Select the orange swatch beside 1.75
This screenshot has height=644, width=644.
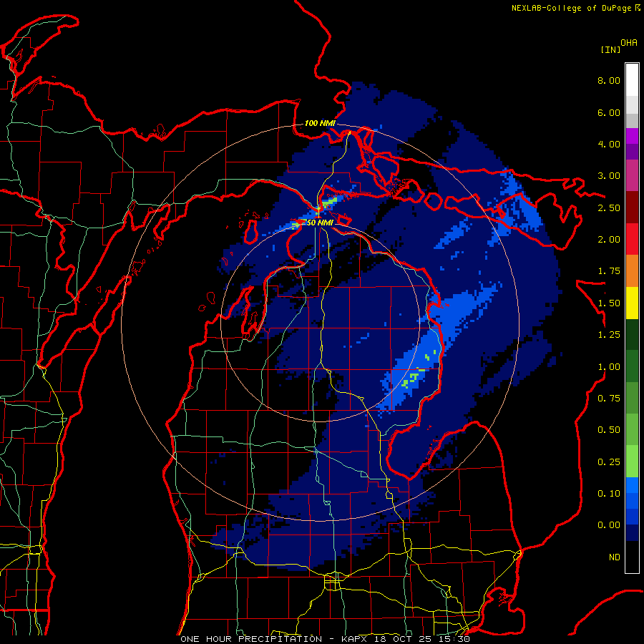632,271
